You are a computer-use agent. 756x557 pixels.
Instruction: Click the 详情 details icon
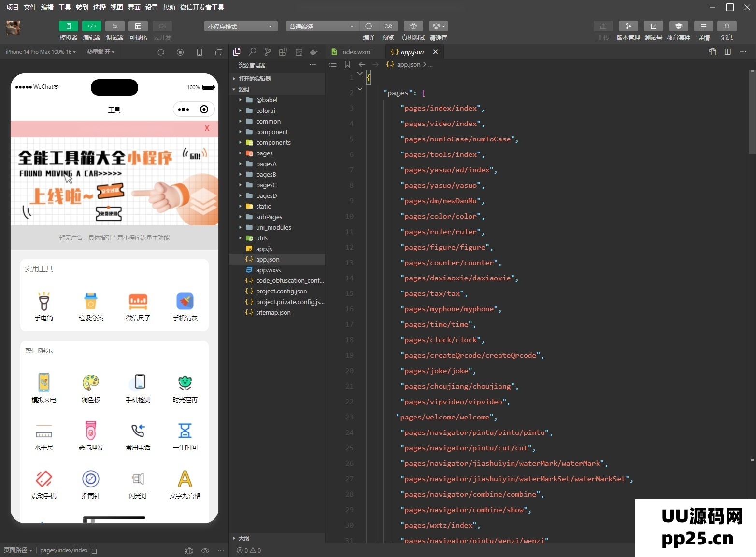[x=703, y=26]
